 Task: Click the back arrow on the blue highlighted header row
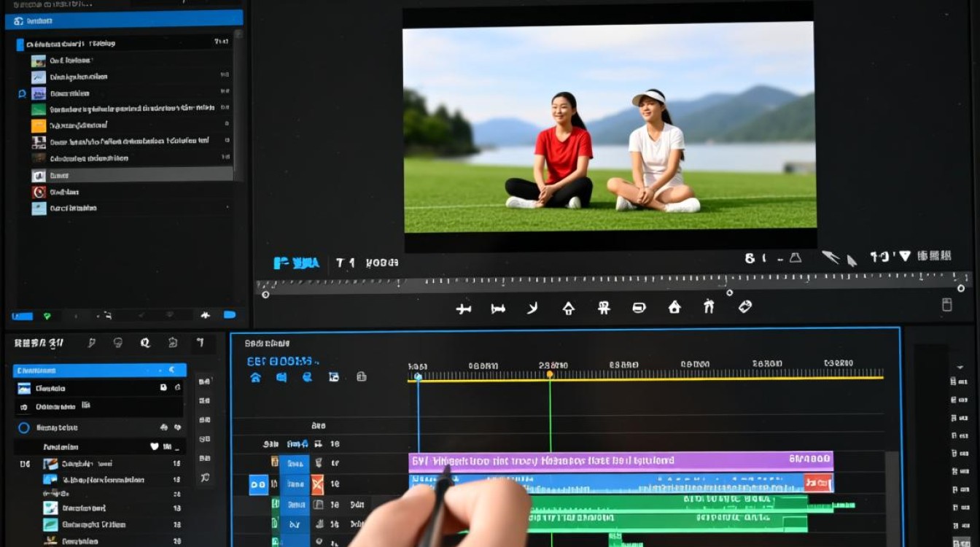pos(171,371)
